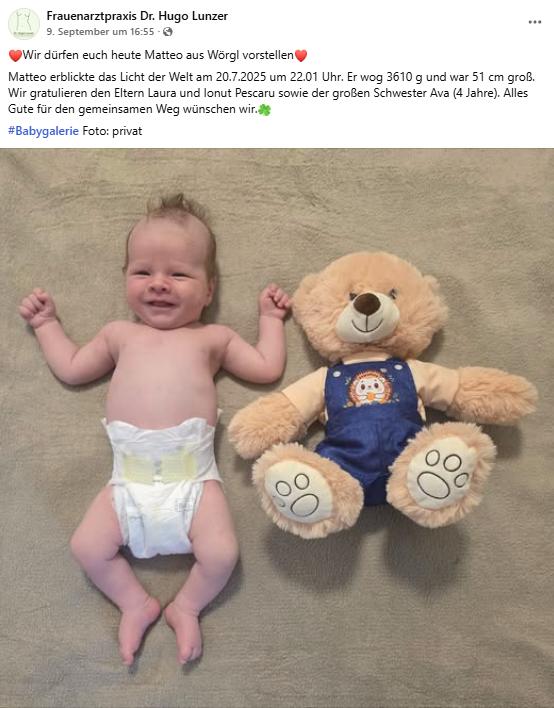Open the three-dot post options menu
554x708 pixels.
(535, 22)
